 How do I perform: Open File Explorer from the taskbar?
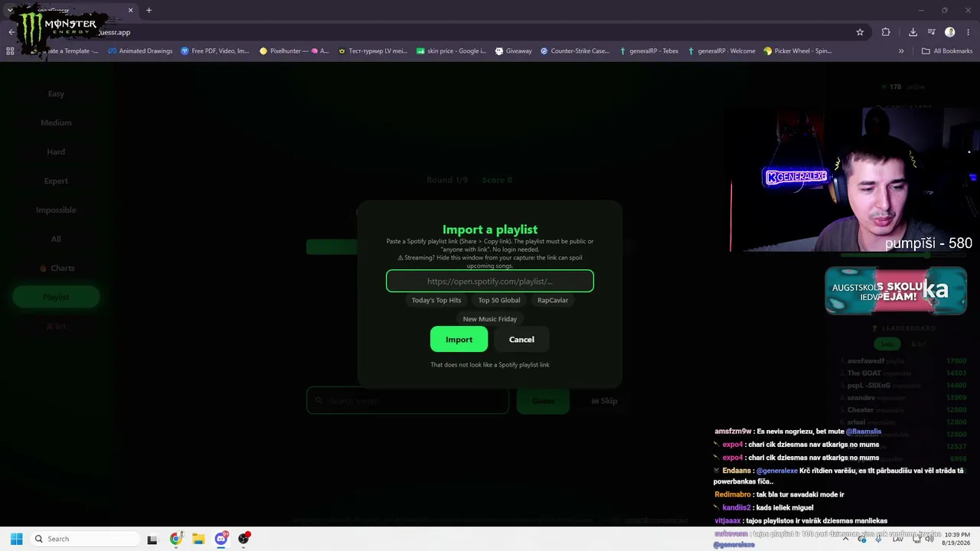point(198,539)
